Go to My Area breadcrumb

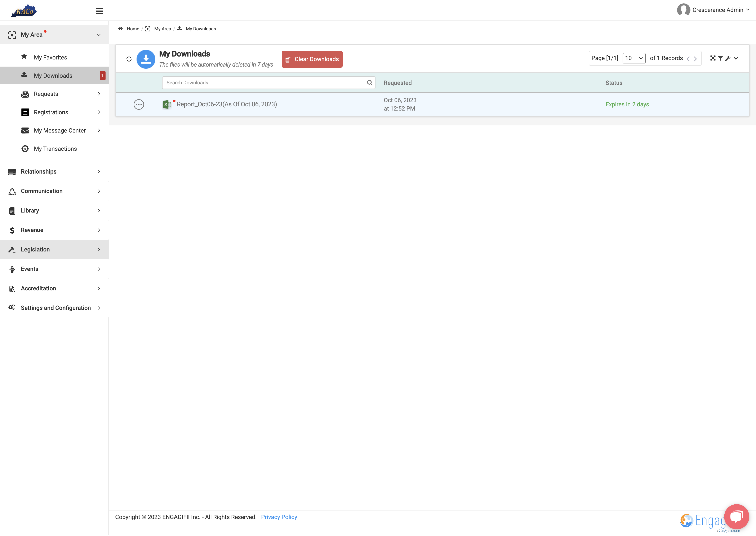pyautogui.click(x=163, y=29)
